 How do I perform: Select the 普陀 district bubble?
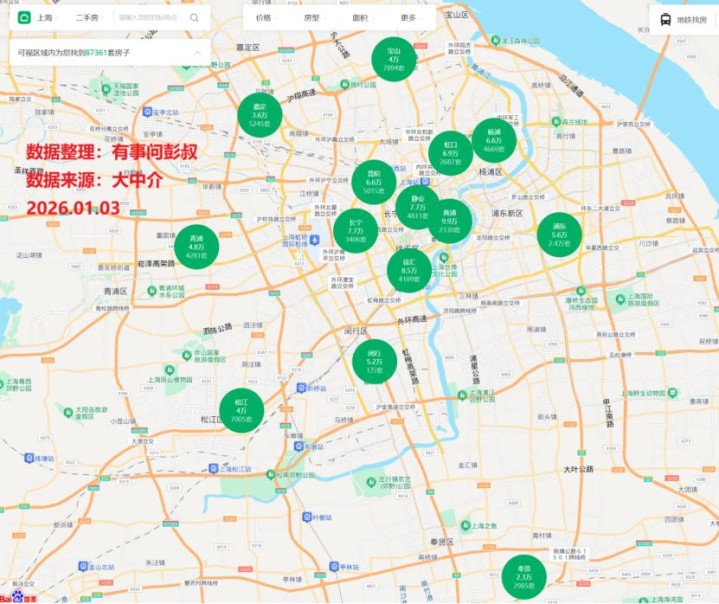[374, 182]
